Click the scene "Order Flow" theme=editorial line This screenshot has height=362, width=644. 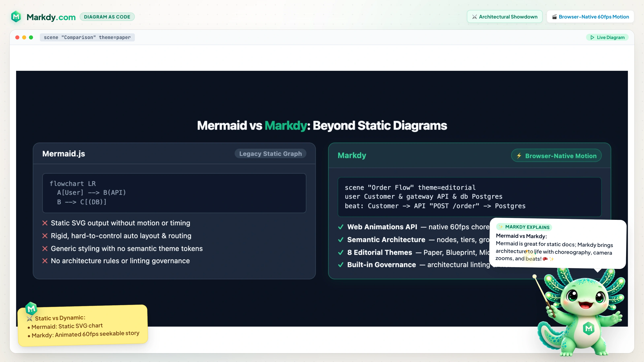[x=410, y=187]
